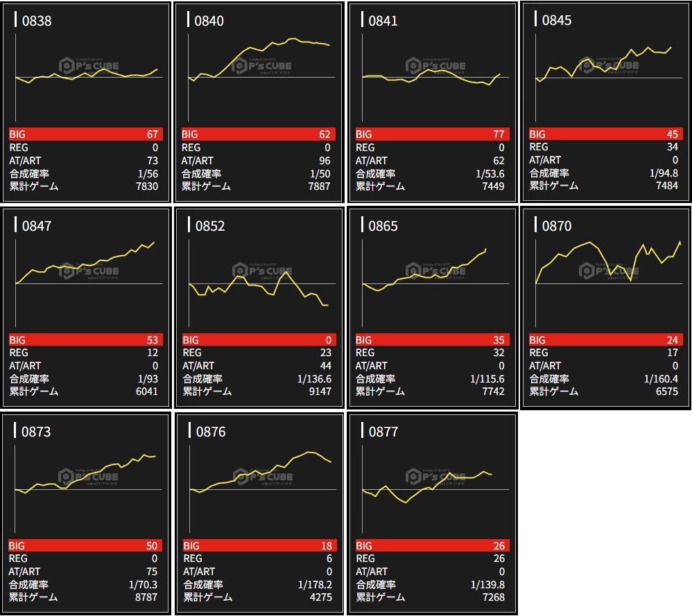
Task: Open machine number 0870 header
Action: coord(557,226)
